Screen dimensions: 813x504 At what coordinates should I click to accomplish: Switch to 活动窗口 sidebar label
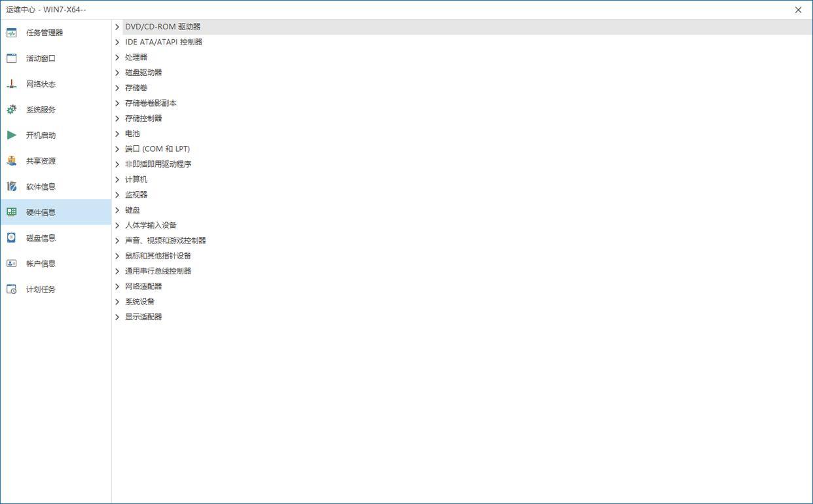[41, 58]
